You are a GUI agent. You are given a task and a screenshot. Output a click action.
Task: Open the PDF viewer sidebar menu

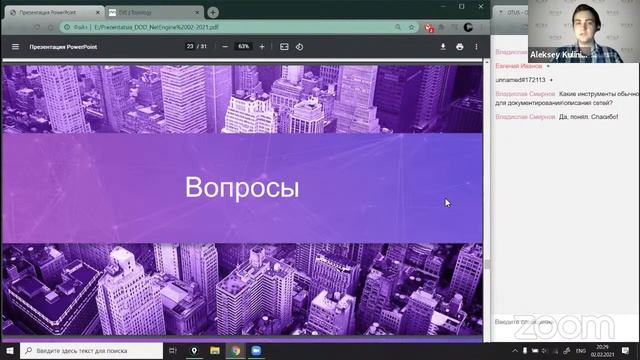15,47
